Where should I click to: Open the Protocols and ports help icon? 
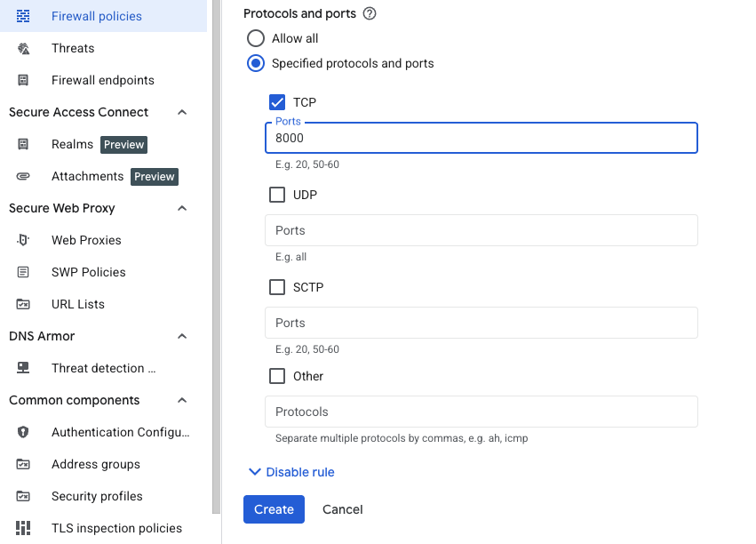click(x=369, y=13)
